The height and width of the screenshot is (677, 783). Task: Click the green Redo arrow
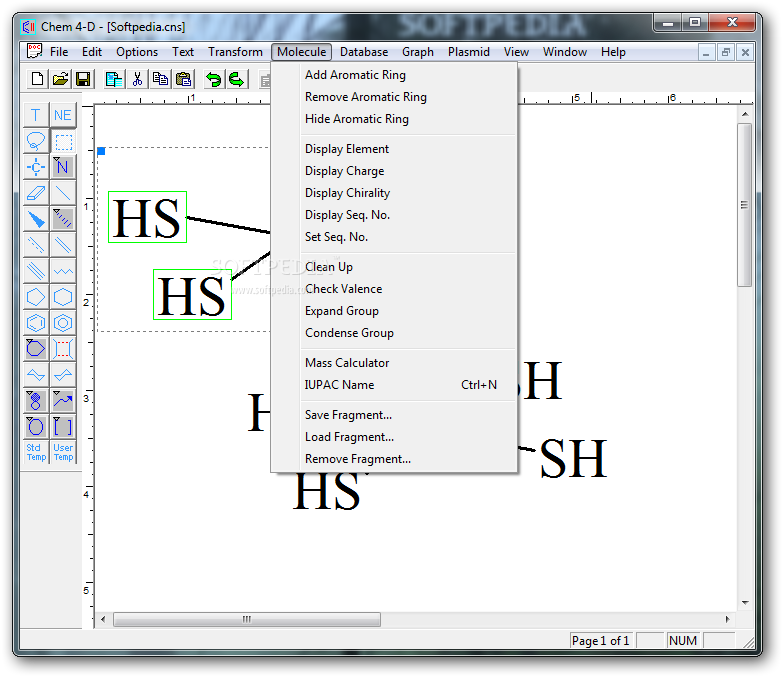237,79
